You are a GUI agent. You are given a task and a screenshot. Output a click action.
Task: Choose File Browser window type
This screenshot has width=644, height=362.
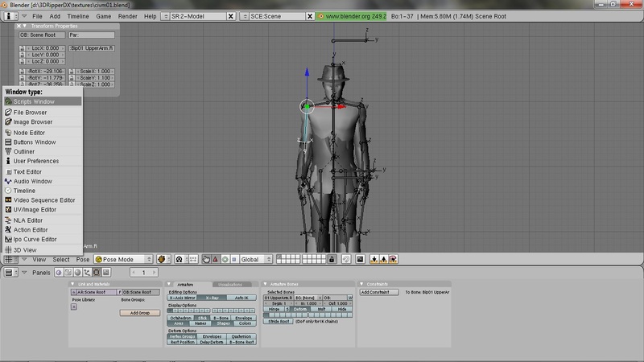43,113
